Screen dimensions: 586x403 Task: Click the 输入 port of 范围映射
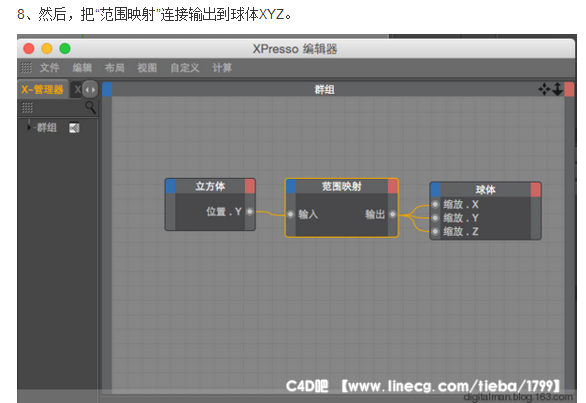point(291,214)
